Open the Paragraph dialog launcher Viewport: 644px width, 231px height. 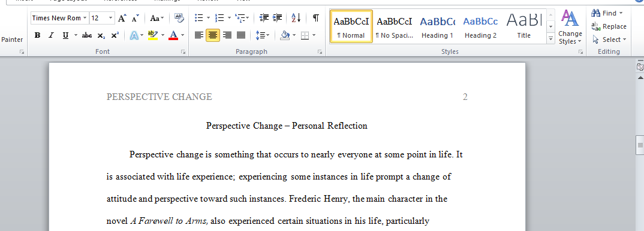click(x=320, y=52)
